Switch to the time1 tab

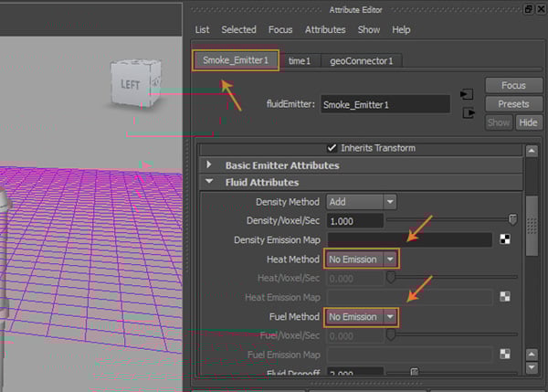[x=300, y=61]
